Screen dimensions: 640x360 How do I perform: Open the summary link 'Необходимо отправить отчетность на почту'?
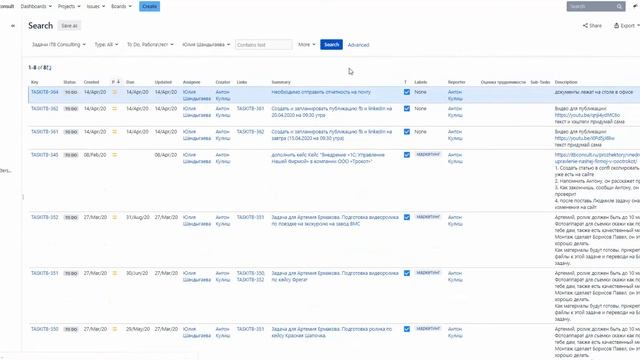tap(321, 92)
